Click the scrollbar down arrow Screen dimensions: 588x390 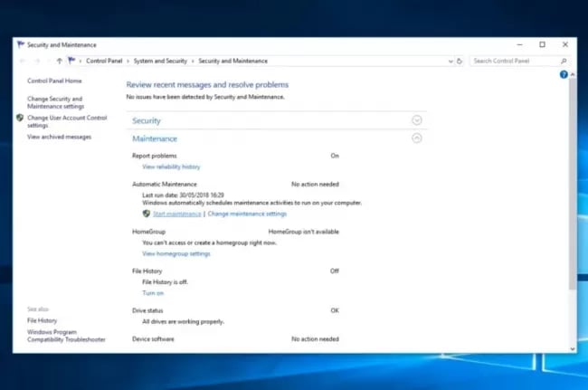[x=573, y=348]
